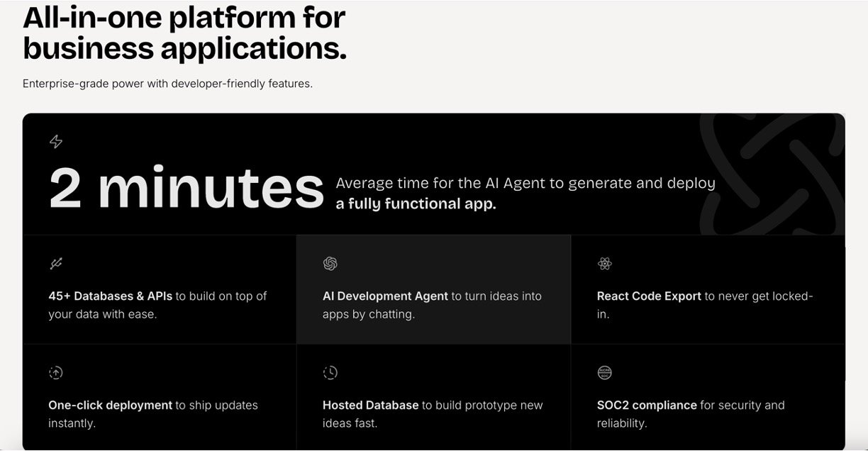Image resolution: width=868 pixels, height=451 pixels.
Task: Open the "AI Development Agent" feature label
Action: 385,296
